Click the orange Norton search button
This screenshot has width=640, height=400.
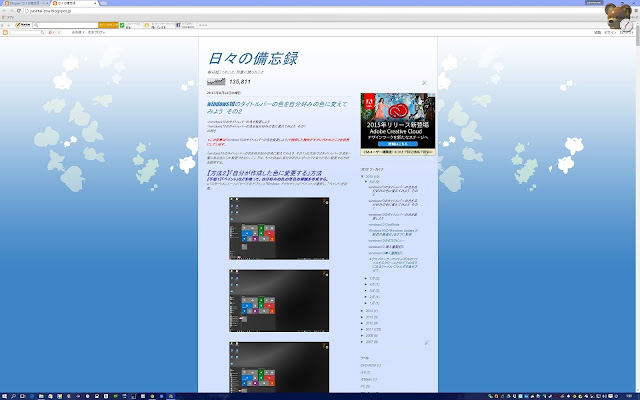[x=108, y=25]
